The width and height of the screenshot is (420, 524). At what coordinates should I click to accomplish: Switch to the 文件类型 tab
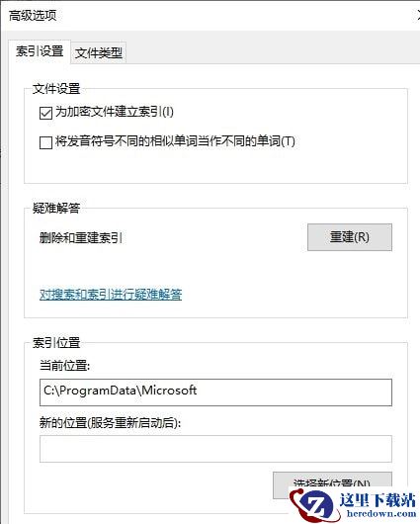tap(99, 52)
